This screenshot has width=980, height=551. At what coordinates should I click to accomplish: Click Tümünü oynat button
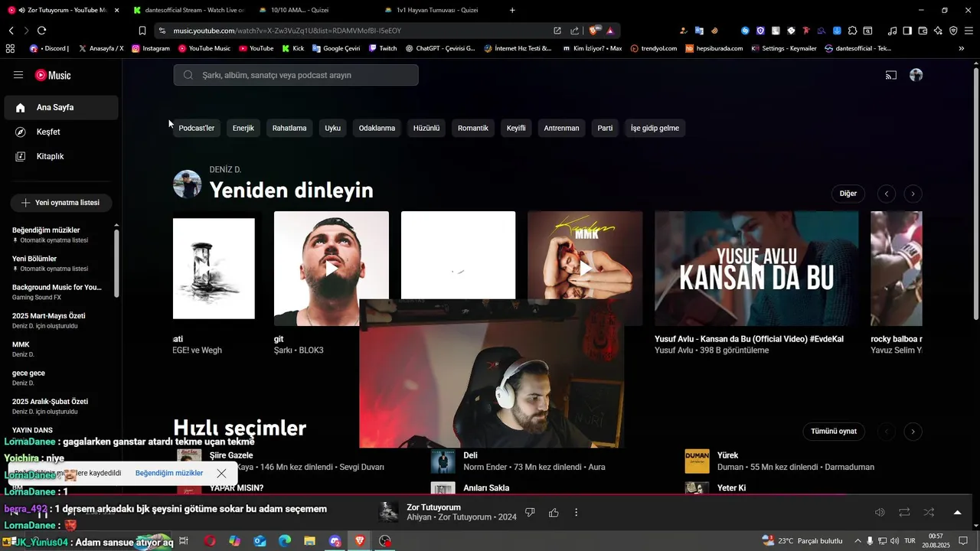pos(834,432)
